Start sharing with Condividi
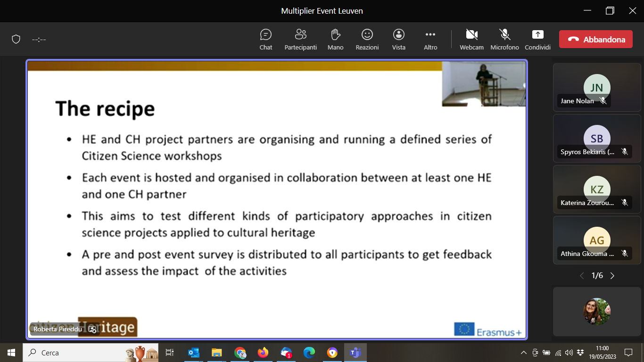The image size is (644, 362). pyautogui.click(x=537, y=40)
